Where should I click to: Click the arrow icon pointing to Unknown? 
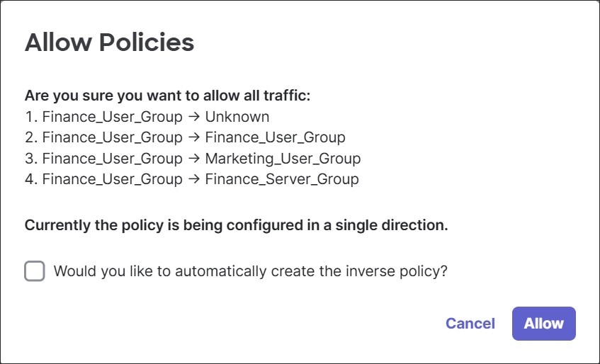(194, 117)
